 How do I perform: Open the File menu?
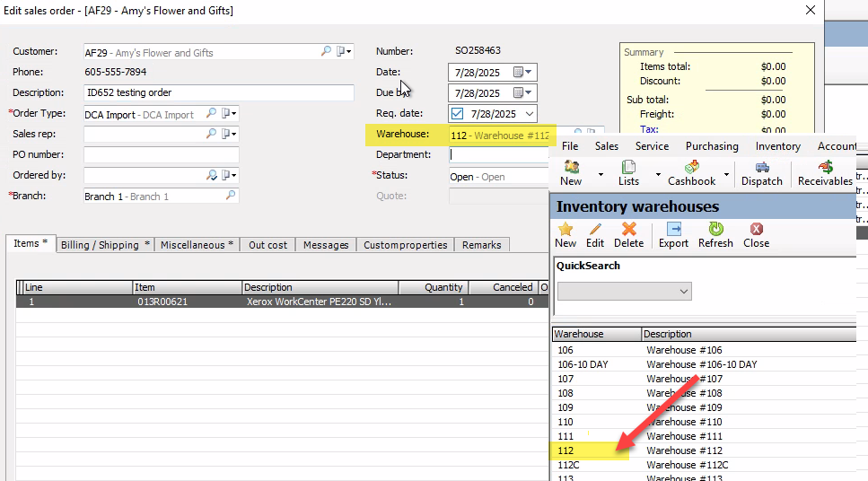click(x=570, y=146)
